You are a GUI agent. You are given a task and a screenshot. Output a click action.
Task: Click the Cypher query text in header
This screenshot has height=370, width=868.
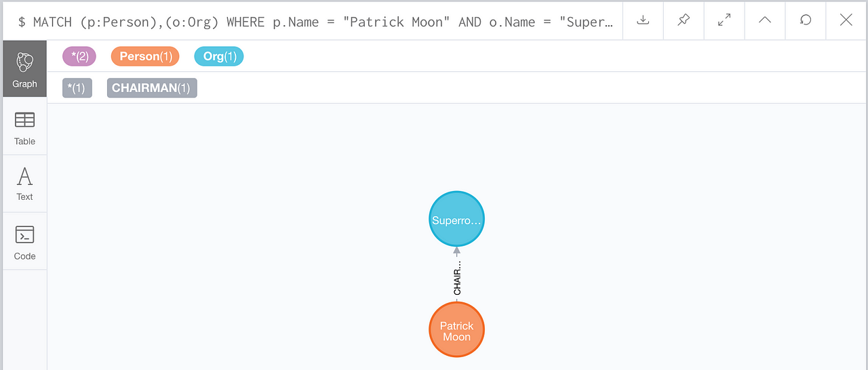click(x=315, y=22)
